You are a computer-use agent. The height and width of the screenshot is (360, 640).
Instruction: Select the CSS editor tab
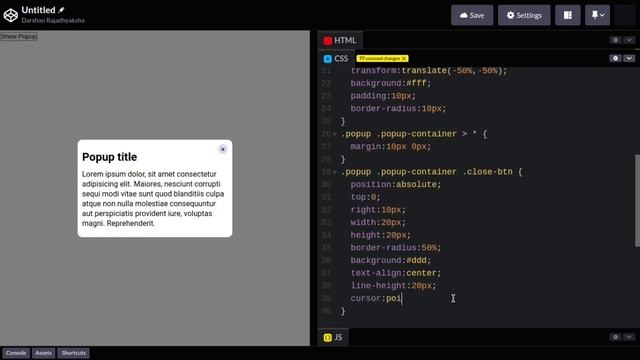pyautogui.click(x=336, y=59)
